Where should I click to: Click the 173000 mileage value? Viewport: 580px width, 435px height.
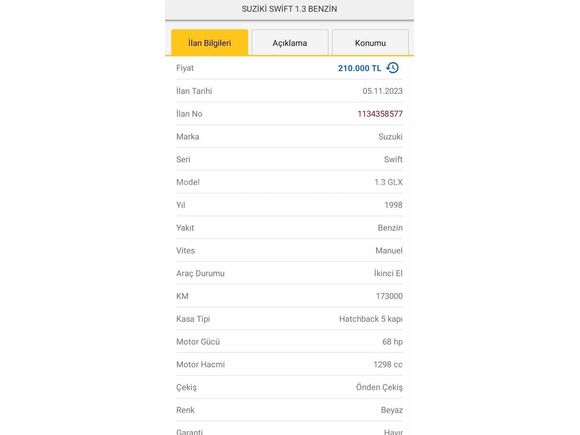coord(389,296)
